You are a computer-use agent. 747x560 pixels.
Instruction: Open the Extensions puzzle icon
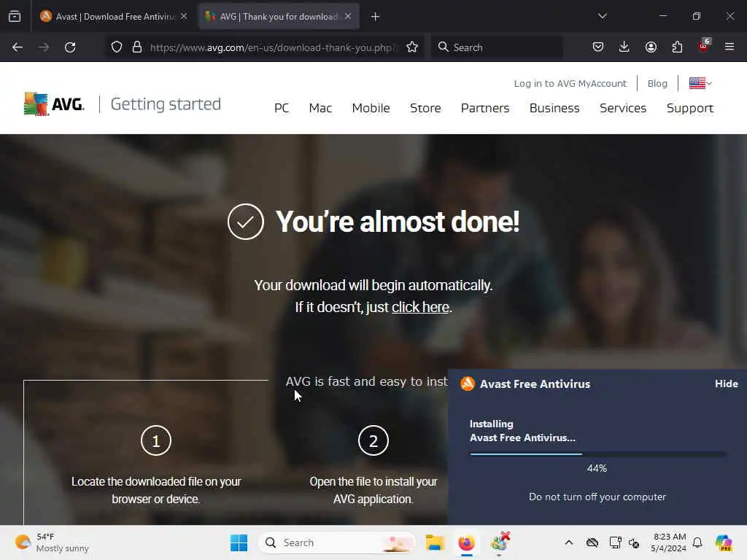tap(677, 47)
